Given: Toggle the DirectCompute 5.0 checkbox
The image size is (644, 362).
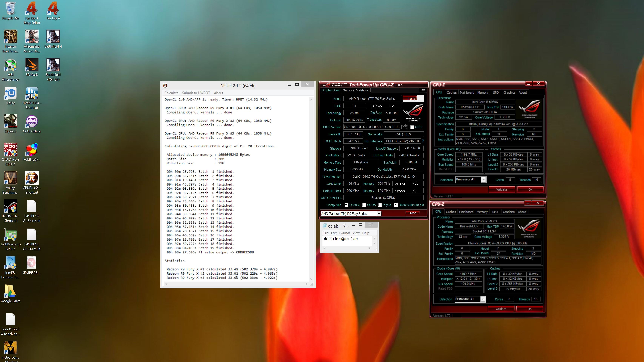Looking at the screenshot, I should coord(396,205).
